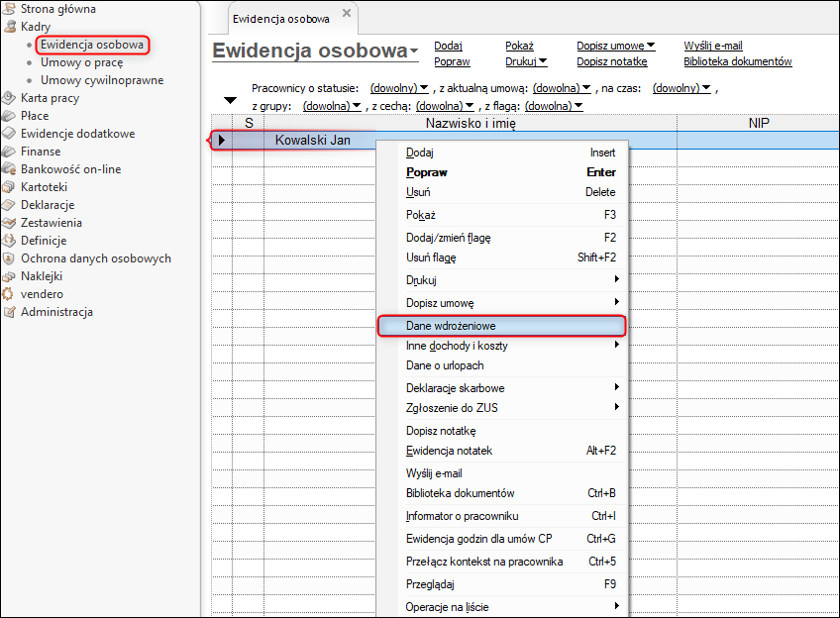Collapse the filter panel with black triangle
The image size is (840, 618).
(231, 100)
